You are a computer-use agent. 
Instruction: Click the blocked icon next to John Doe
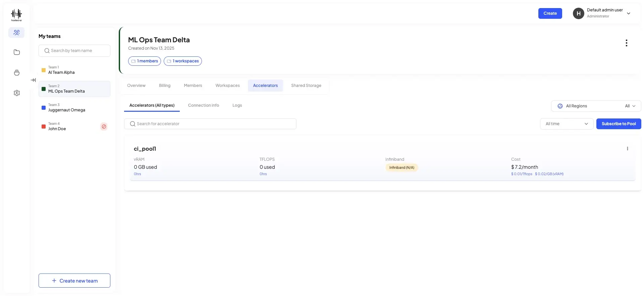[x=104, y=127]
